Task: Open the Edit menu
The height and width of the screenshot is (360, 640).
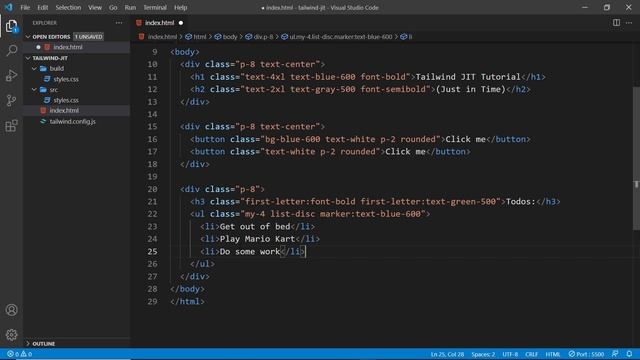Action: point(42,7)
